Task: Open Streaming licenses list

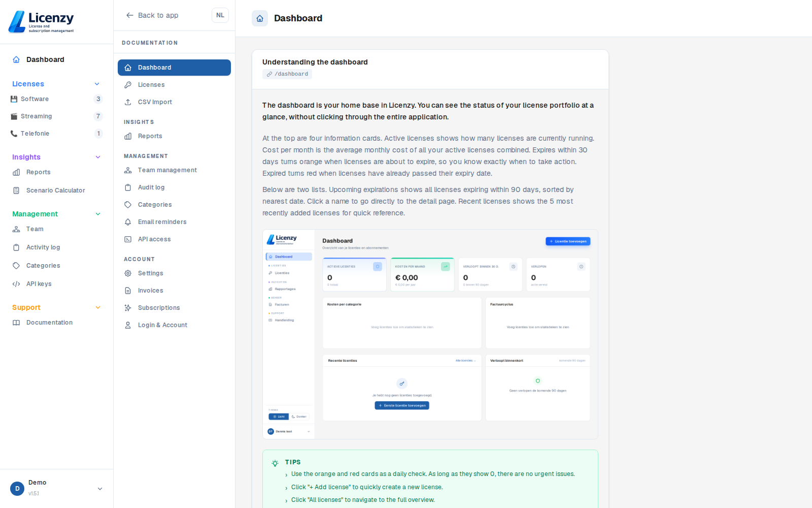Action: pyautogui.click(x=56, y=116)
